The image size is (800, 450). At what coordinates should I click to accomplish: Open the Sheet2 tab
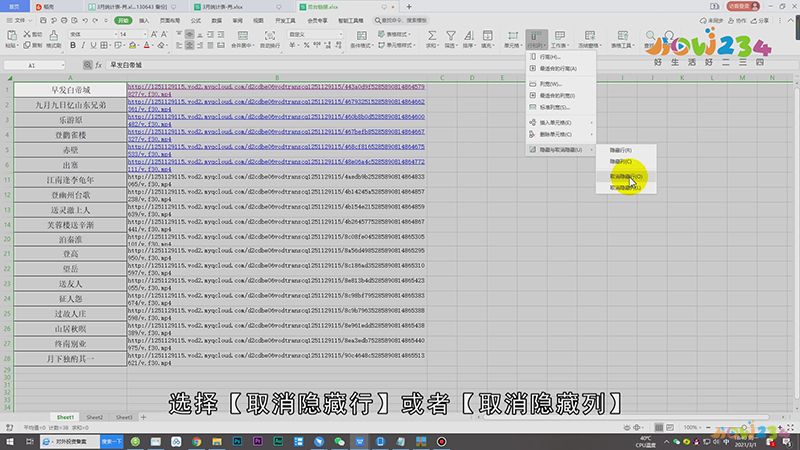(94, 417)
